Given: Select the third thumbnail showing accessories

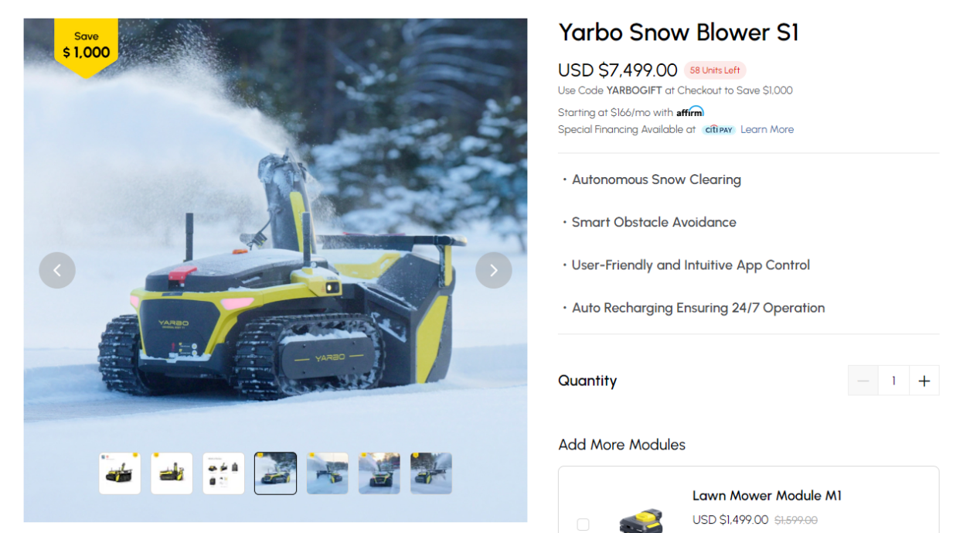Looking at the screenshot, I should [x=223, y=473].
